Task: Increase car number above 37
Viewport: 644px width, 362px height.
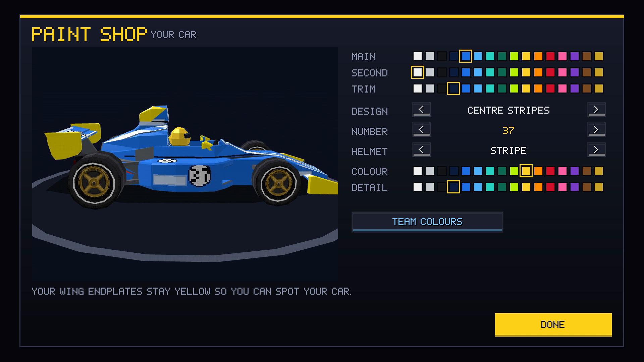Action: point(596,130)
